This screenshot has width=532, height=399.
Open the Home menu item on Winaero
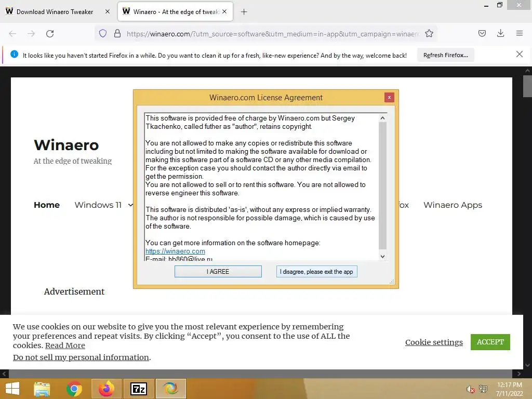point(47,205)
